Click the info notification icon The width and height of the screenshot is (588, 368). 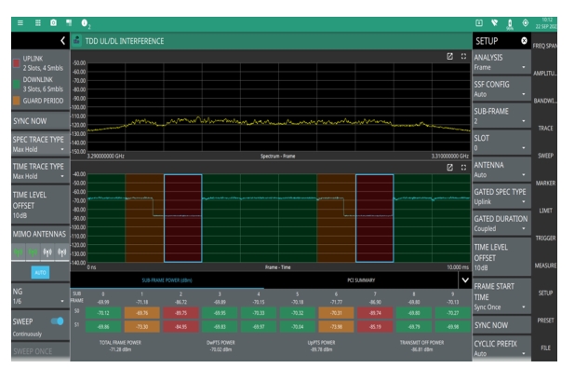pyautogui.click(x=85, y=23)
